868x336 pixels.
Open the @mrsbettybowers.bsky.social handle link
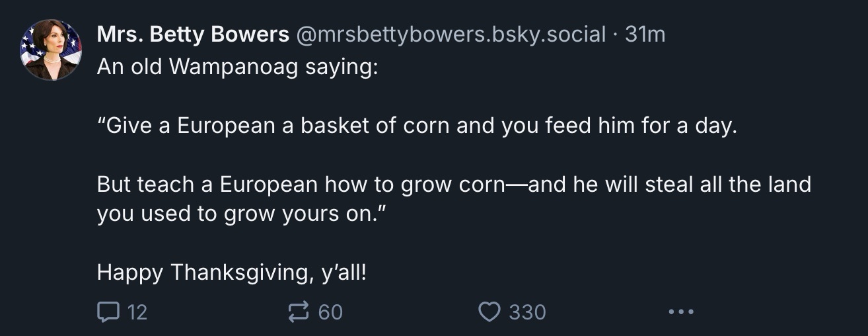click(x=451, y=34)
